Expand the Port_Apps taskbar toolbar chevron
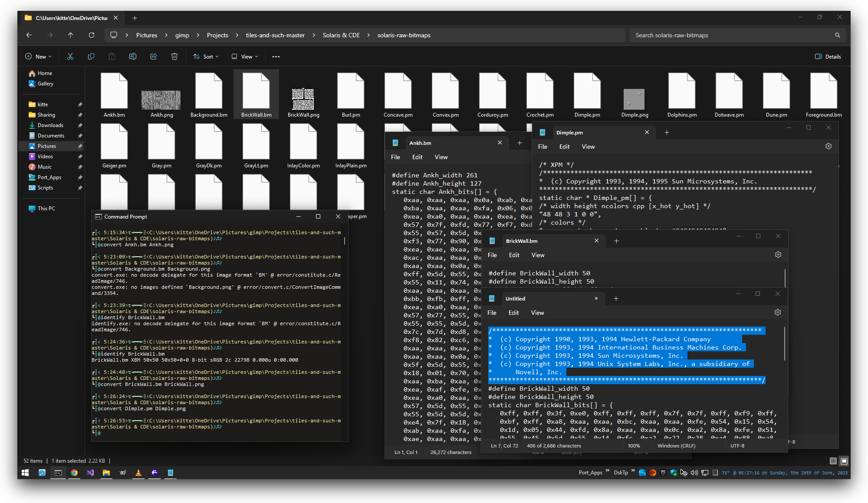The height and width of the screenshot is (503, 868). [607, 471]
